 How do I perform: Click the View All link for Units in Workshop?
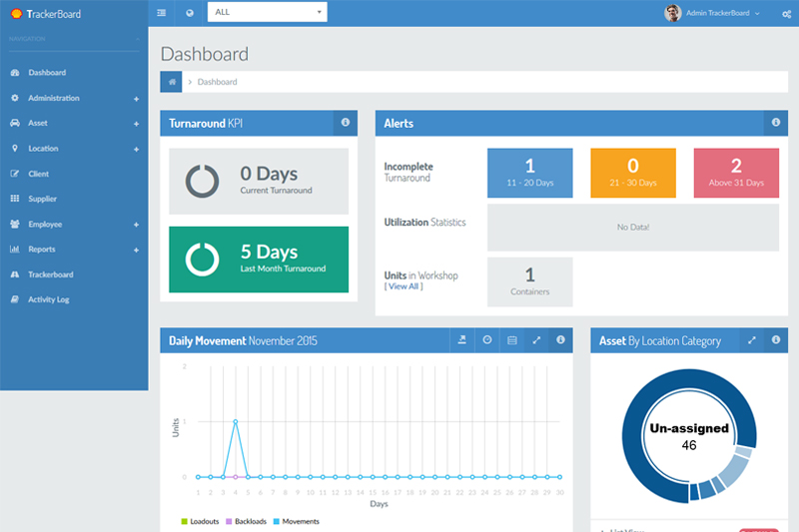[x=403, y=286]
